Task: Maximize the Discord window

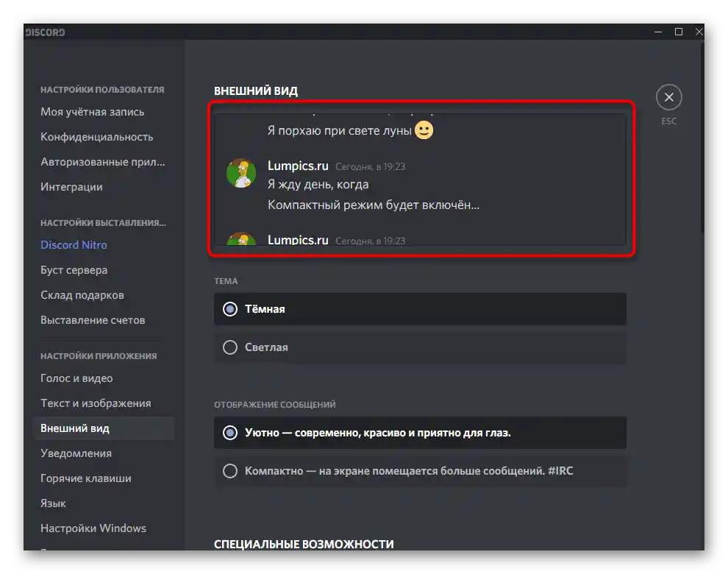Action: [678, 32]
